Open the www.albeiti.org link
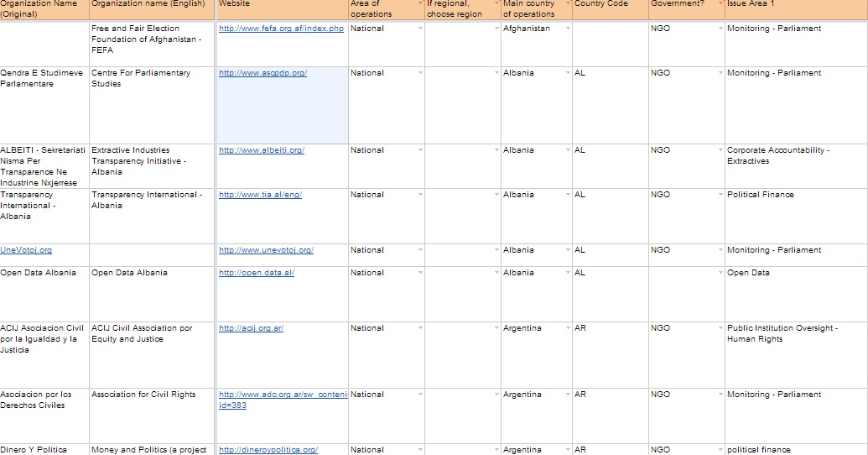Screen dimensions: 868x455 click(261, 150)
